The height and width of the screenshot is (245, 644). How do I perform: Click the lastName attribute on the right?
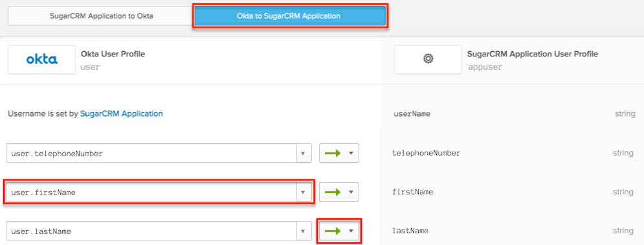[x=411, y=231]
